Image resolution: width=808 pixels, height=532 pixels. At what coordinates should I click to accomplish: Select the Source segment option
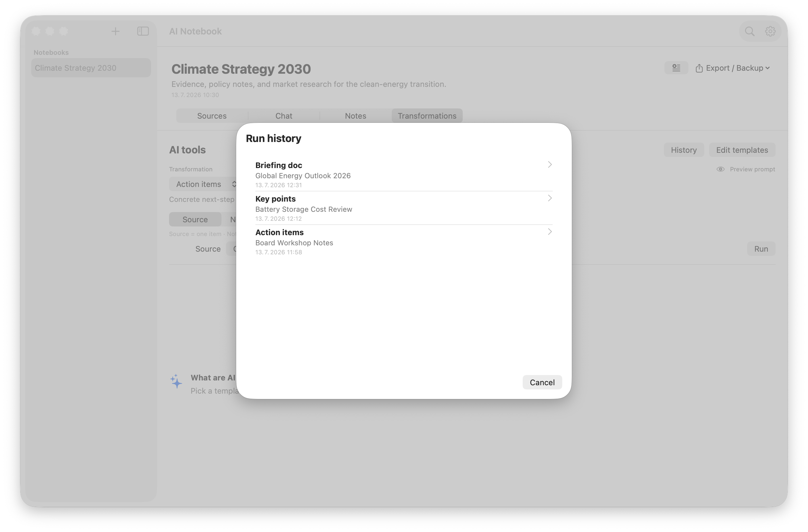pyautogui.click(x=195, y=220)
